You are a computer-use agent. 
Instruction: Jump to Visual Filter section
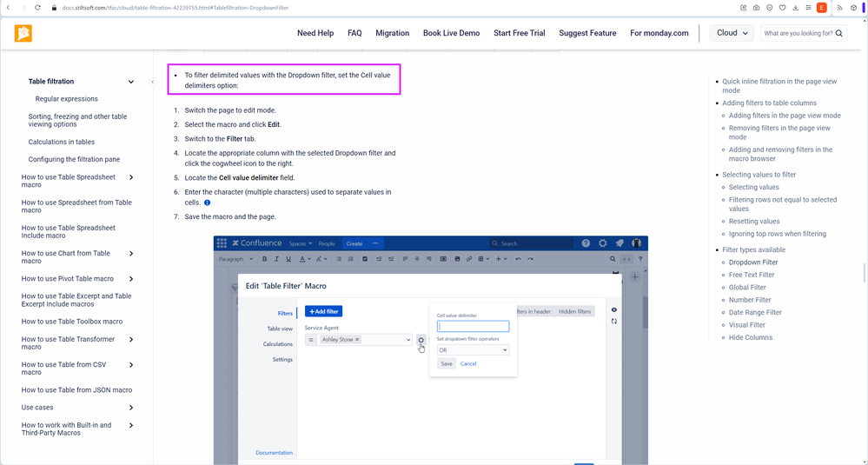(747, 325)
